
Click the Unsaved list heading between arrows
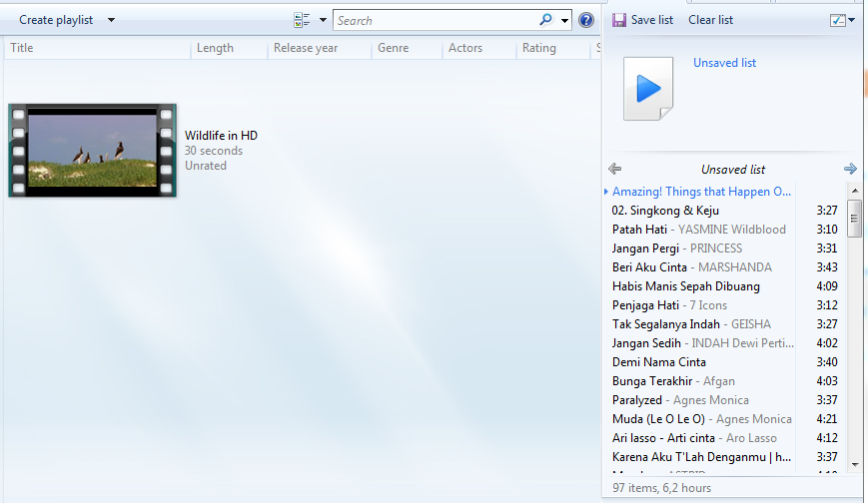coord(733,170)
